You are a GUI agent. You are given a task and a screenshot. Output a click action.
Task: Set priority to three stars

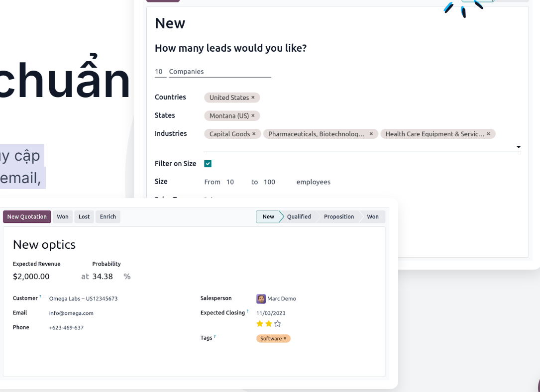[278, 323]
